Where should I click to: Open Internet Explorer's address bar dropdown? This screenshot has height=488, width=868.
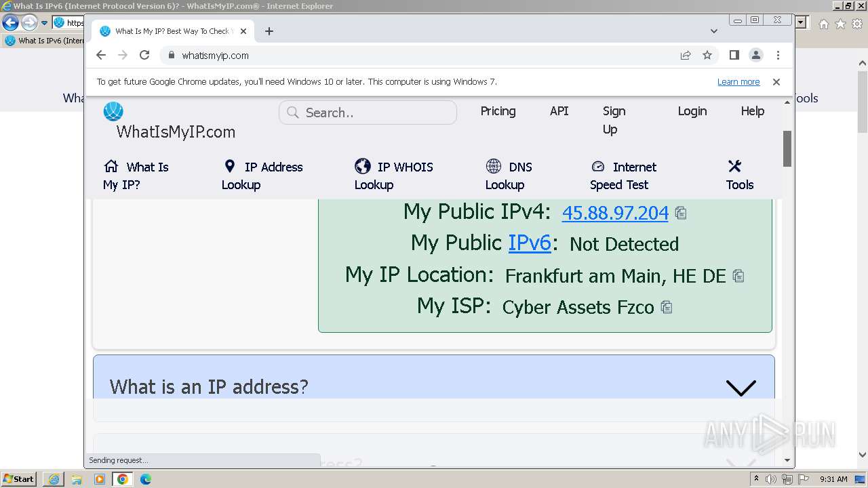coord(802,22)
